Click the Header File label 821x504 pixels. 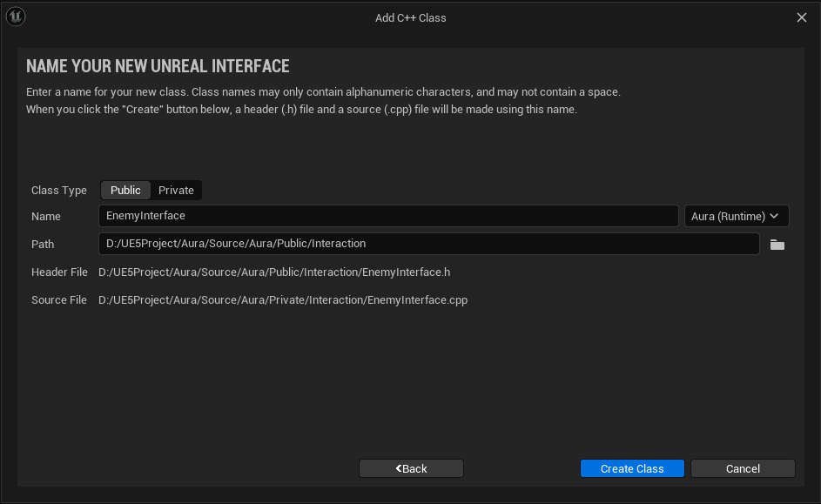coord(59,272)
